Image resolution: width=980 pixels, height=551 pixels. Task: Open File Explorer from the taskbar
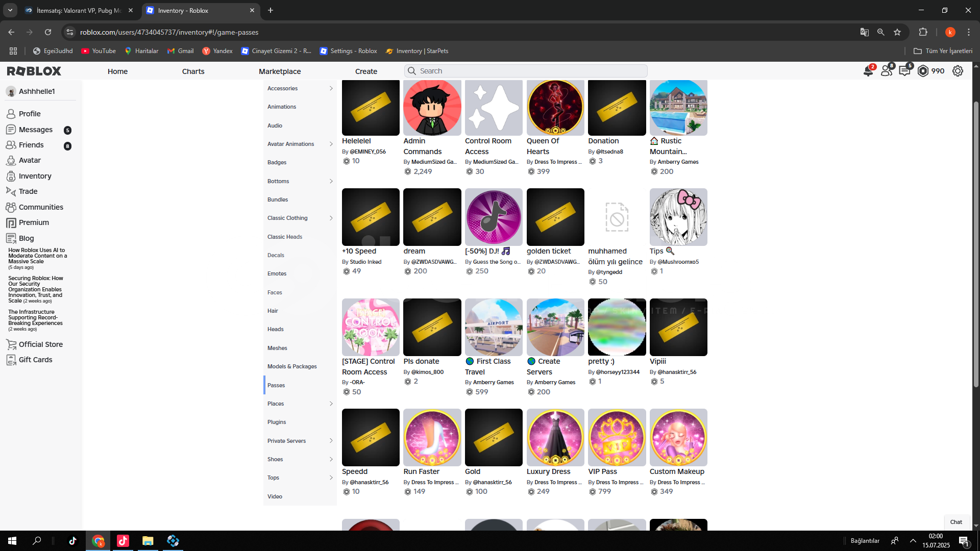click(x=148, y=541)
